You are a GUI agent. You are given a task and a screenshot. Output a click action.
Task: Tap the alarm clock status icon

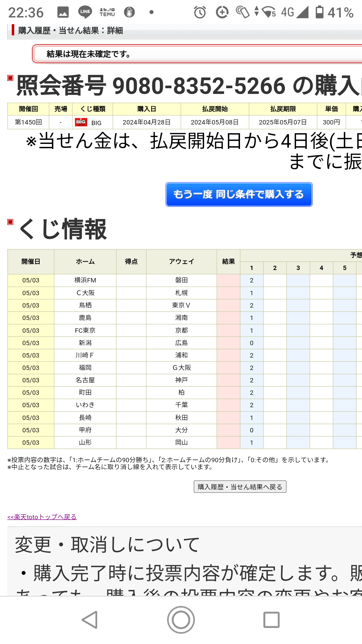(200, 12)
